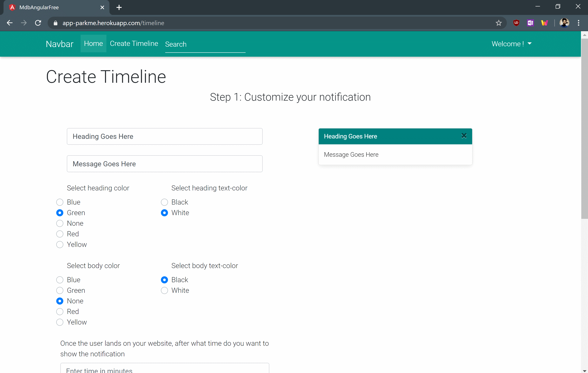Click the Navbar brand link
The image size is (588, 373).
pos(60,44)
